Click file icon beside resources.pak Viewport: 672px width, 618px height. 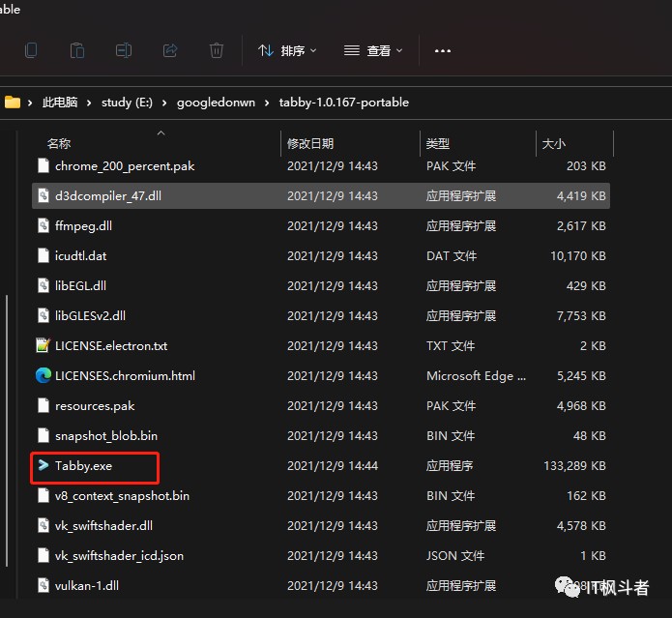[44, 405]
